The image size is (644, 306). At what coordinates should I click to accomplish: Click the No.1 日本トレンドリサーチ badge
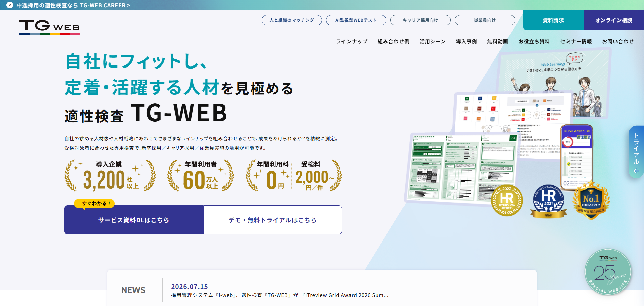591,201
